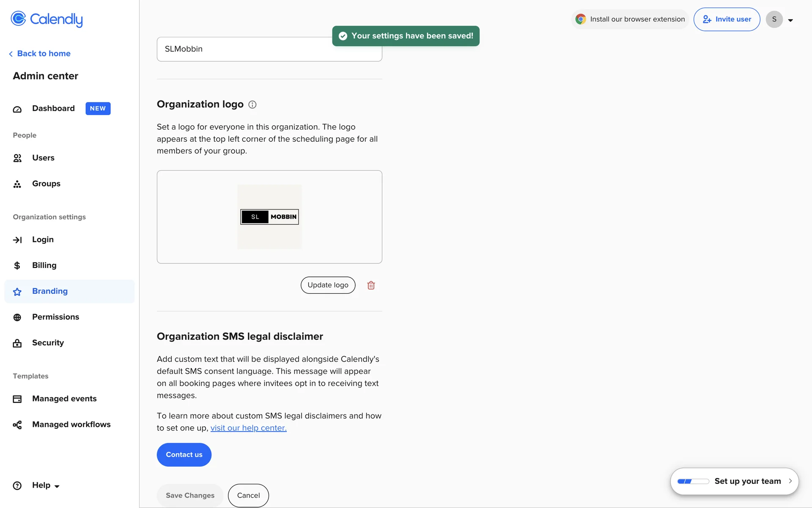The image size is (812, 508).
Task: Click the Groups icon in sidebar
Action: (17, 184)
